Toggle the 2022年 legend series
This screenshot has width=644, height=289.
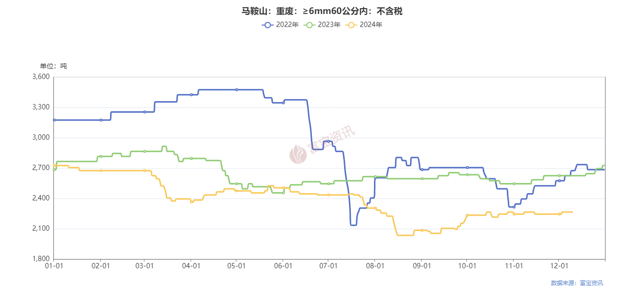pos(280,25)
